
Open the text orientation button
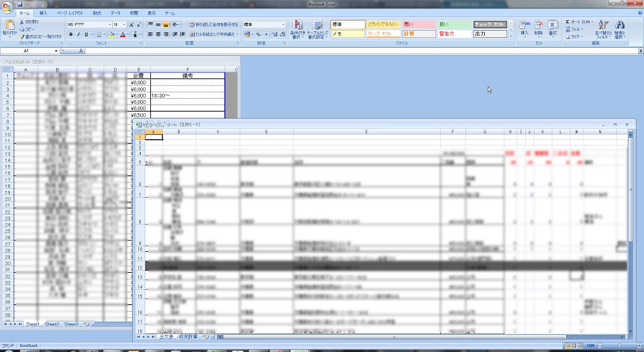point(176,25)
